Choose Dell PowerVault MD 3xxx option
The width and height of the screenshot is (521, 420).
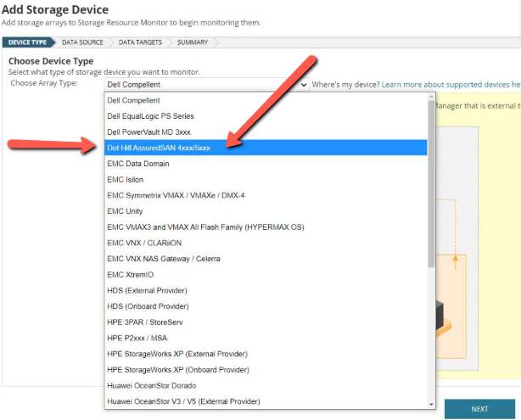[266, 132]
